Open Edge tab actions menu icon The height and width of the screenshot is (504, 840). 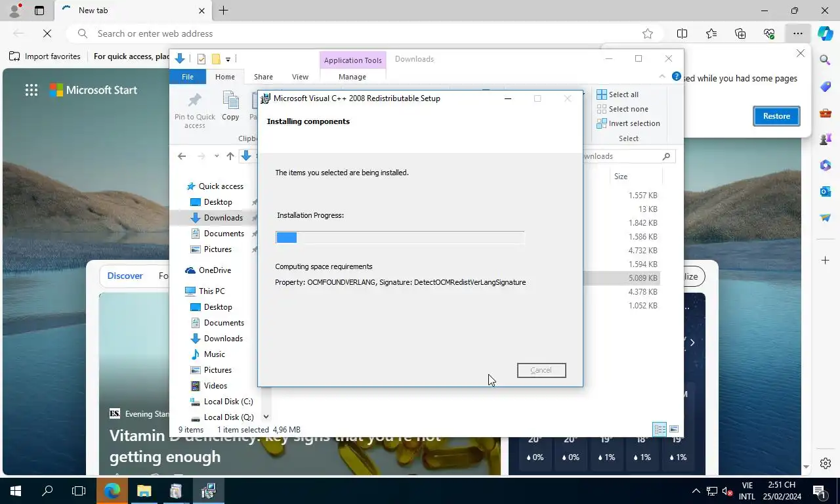tap(39, 10)
